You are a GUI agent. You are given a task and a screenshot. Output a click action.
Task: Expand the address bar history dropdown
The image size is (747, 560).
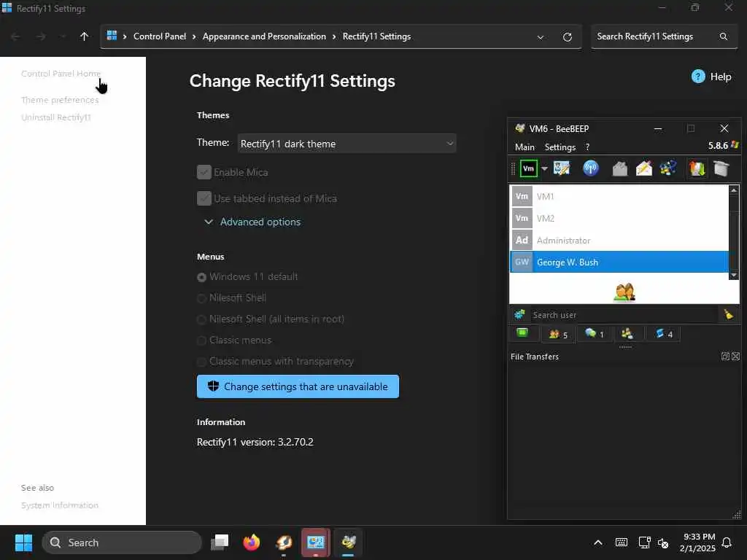tap(541, 37)
